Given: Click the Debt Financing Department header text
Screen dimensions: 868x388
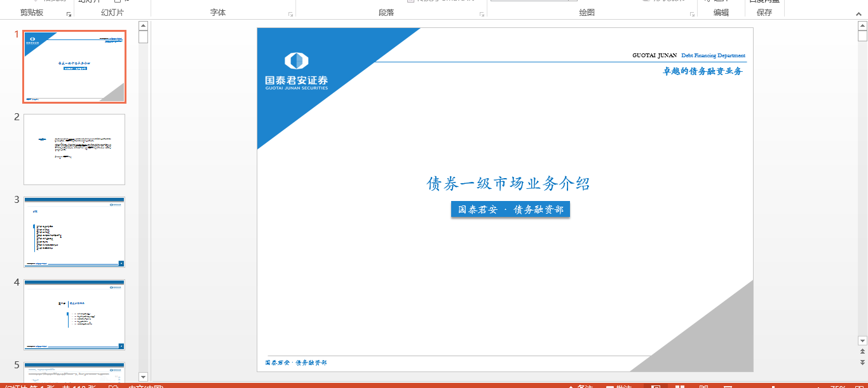Looking at the screenshot, I should [x=713, y=55].
